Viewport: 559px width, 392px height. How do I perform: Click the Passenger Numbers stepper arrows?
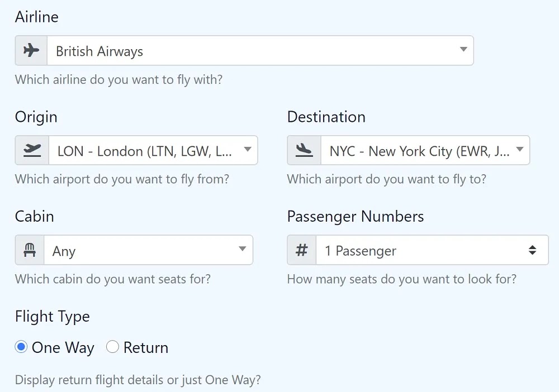(x=532, y=250)
